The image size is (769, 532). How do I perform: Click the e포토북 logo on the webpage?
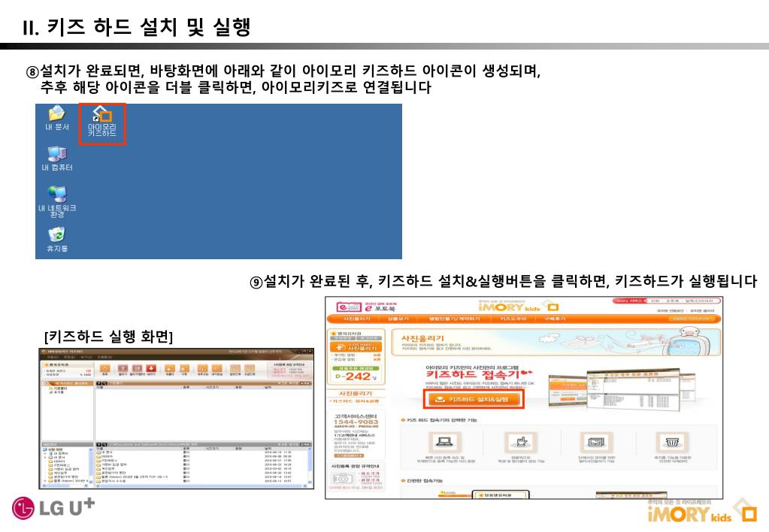click(367, 307)
